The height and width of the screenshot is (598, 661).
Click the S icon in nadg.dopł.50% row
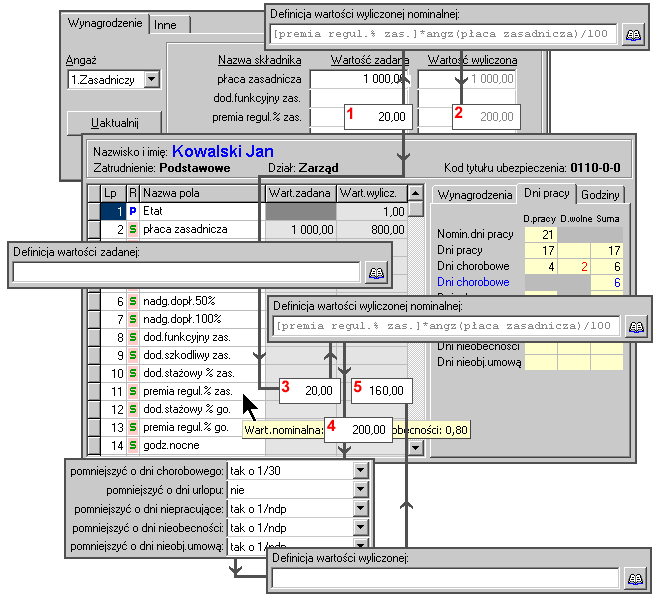click(x=133, y=301)
